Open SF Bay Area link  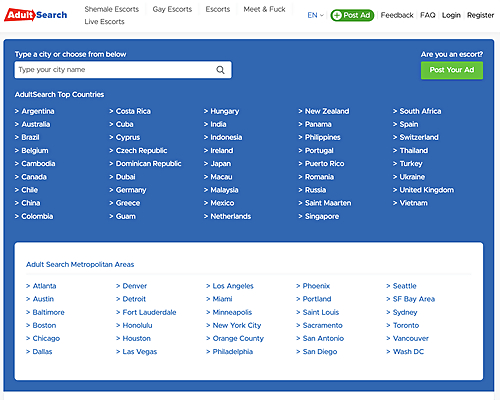(x=414, y=299)
